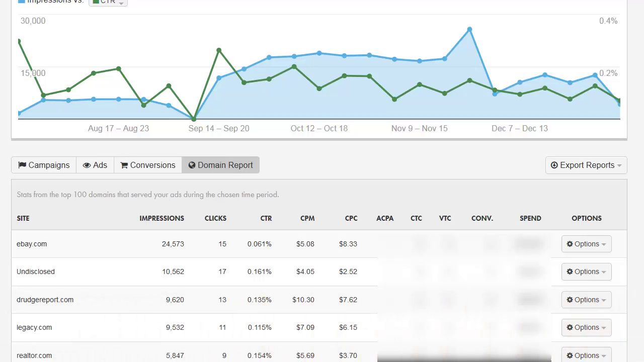
Task: Click impressions value 24,573
Action: pyautogui.click(x=173, y=244)
